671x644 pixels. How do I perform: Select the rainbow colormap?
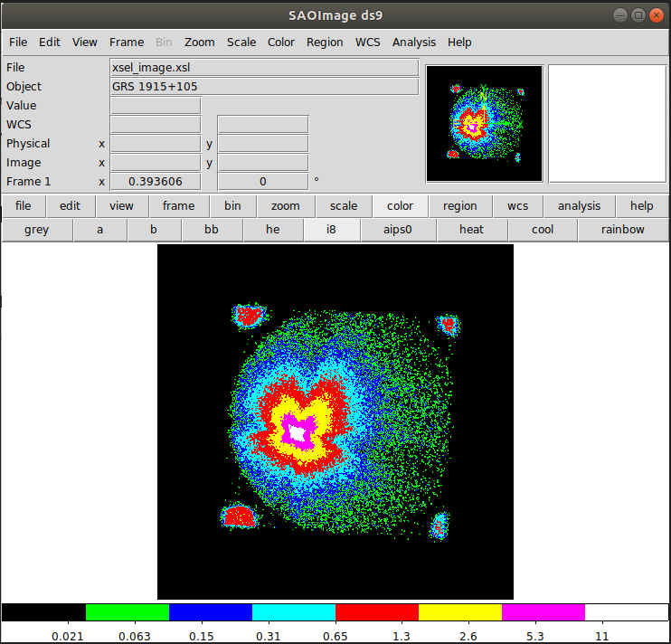pos(623,230)
